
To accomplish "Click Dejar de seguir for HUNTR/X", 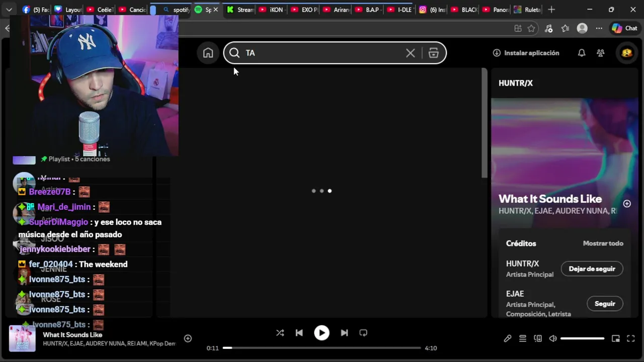I will tap(592, 268).
